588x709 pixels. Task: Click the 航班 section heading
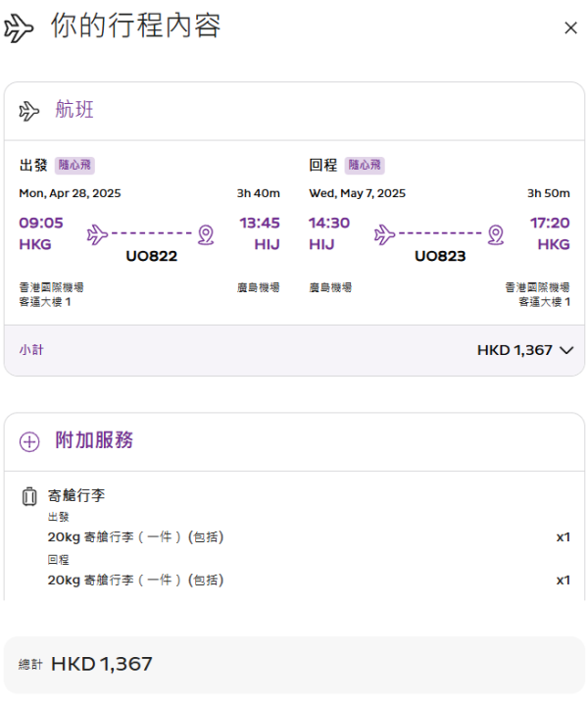point(74,110)
